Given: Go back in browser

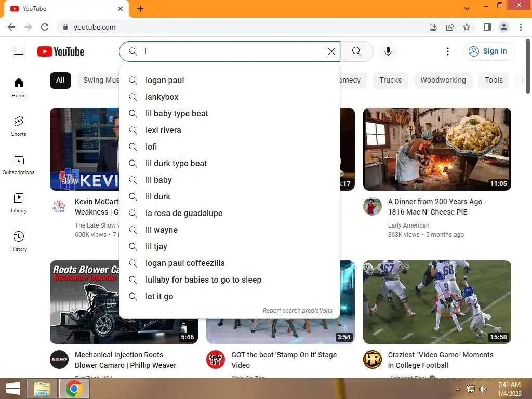Looking at the screenshot, I should (x=11, y=27).
